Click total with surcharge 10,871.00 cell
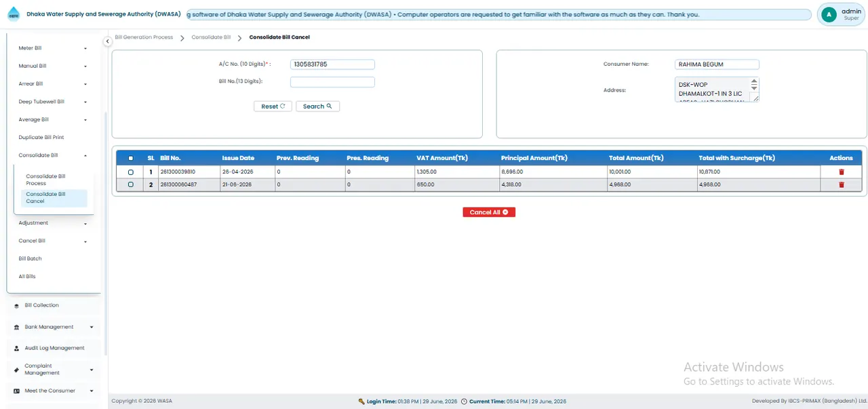868x409 pixels. point(758,172)
